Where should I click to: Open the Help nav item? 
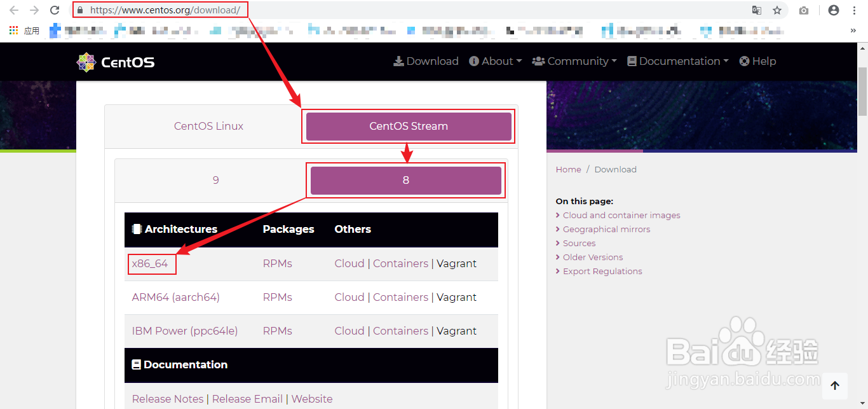757,61
